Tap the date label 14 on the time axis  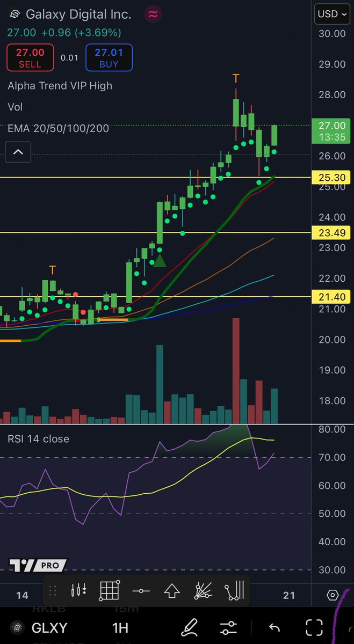coord(22,595)
